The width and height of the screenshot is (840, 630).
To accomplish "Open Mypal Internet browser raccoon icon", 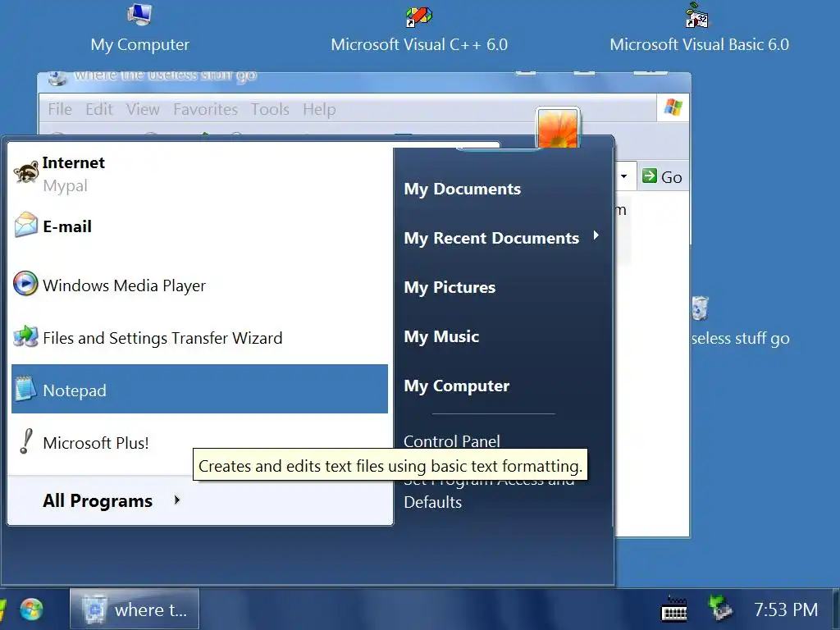I will 25,172.
